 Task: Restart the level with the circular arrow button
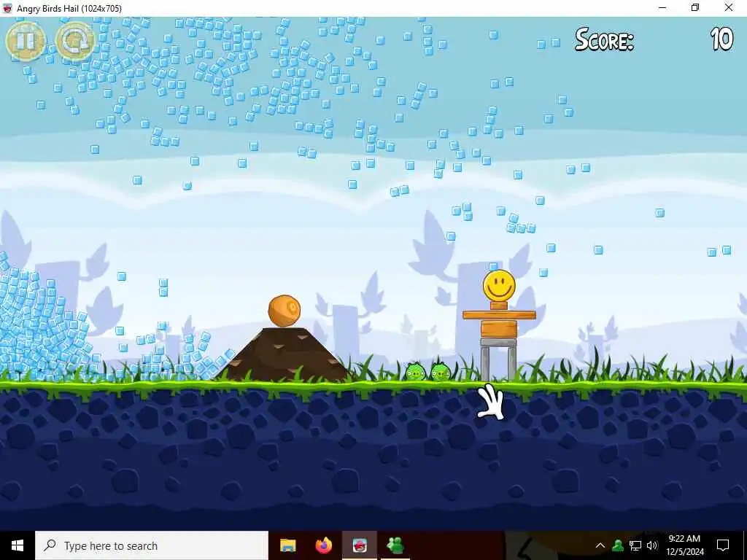pos(75,41)
